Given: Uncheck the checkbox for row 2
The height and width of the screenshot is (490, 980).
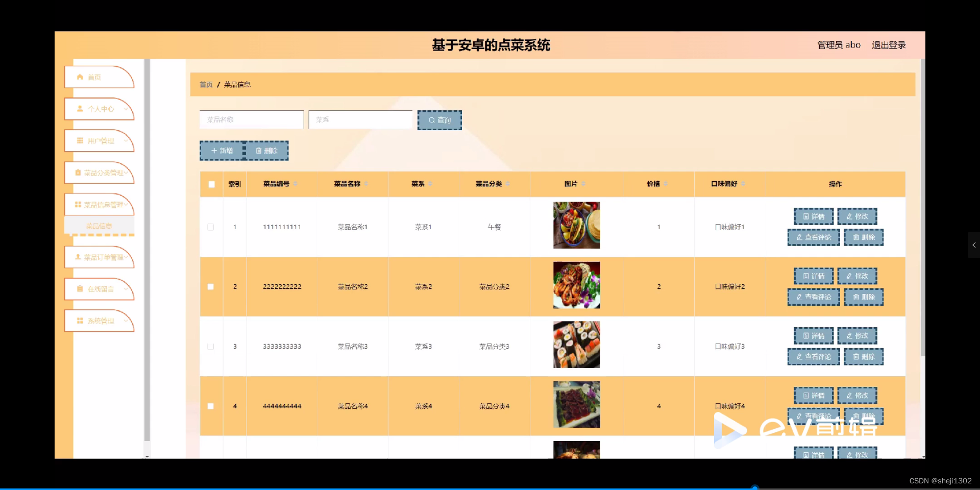Looking at the screenshot, I should [211, 287].
